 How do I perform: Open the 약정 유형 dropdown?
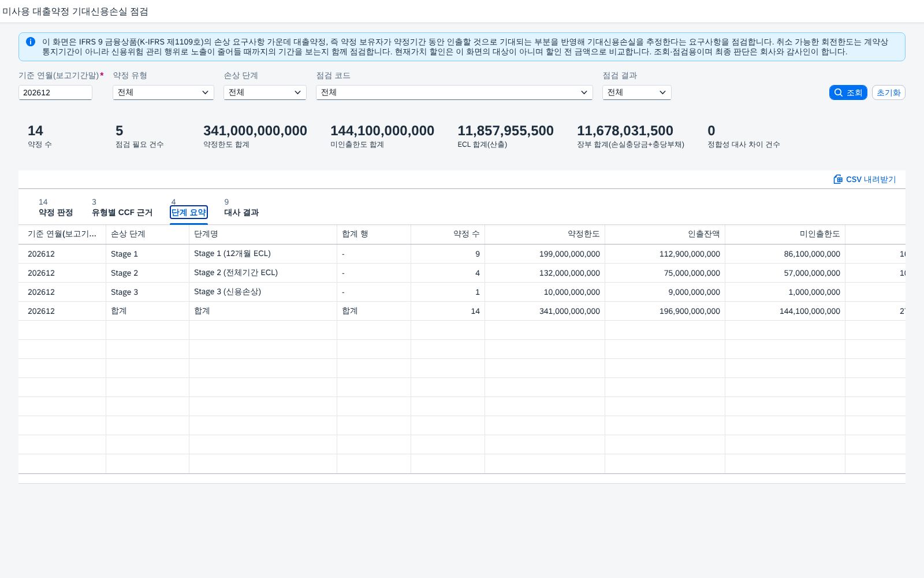(163, 92)
